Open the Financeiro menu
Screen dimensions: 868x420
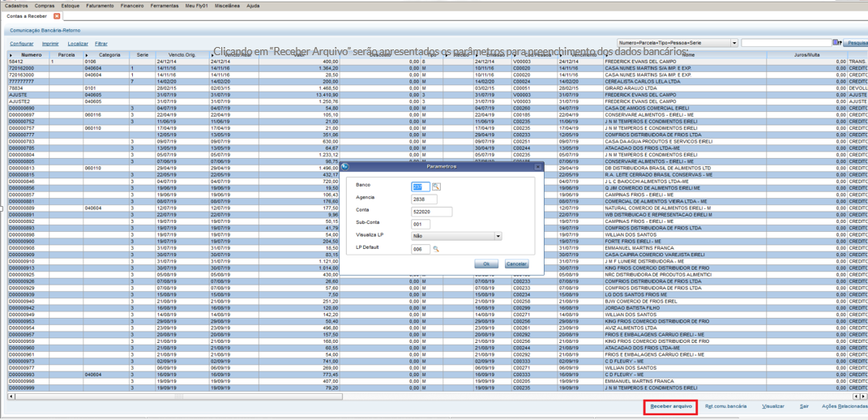[132, 6]
